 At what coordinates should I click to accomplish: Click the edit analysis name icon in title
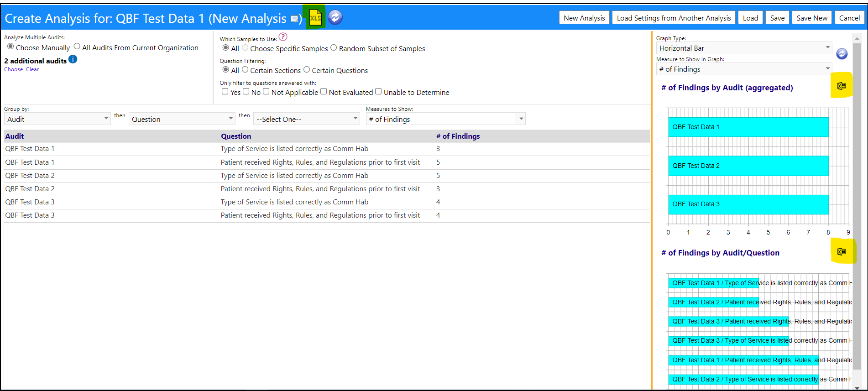tap(295, 19)
